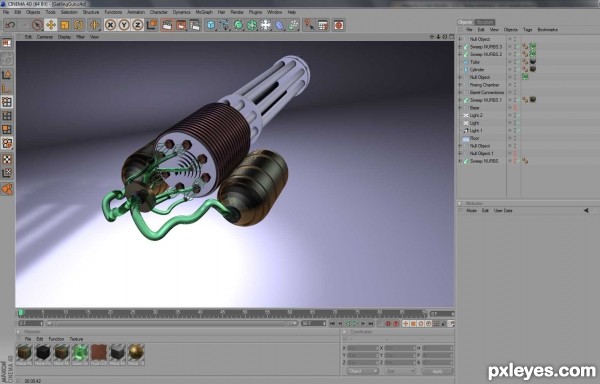Click the coordinate system icon
Viewport: 600px width, 384px height.
point(152,25)
